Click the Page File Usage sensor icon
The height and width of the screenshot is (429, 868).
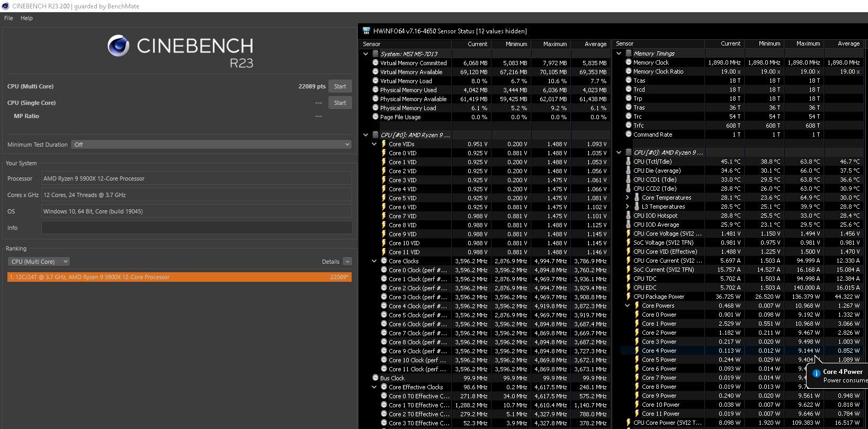tap(375, 117)
